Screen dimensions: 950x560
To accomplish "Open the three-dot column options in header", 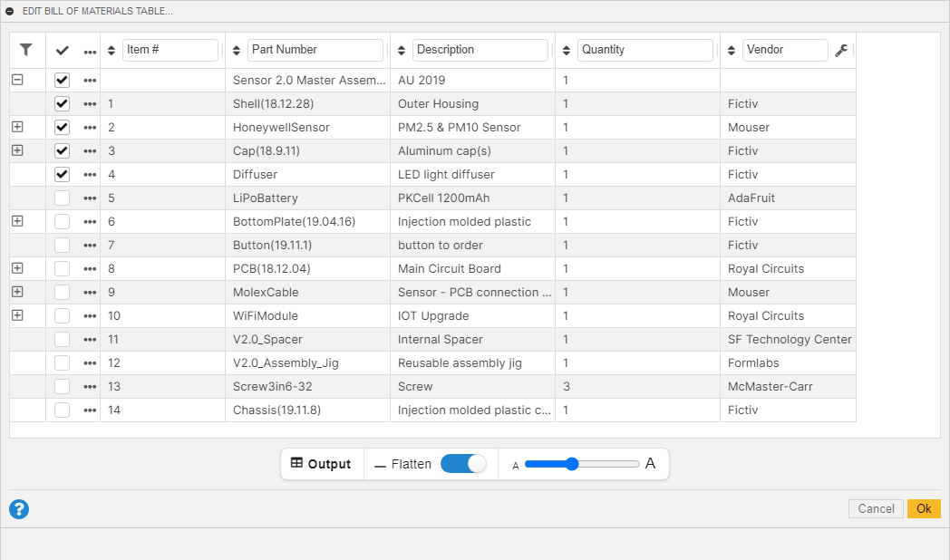I will (x=90, y=51).
